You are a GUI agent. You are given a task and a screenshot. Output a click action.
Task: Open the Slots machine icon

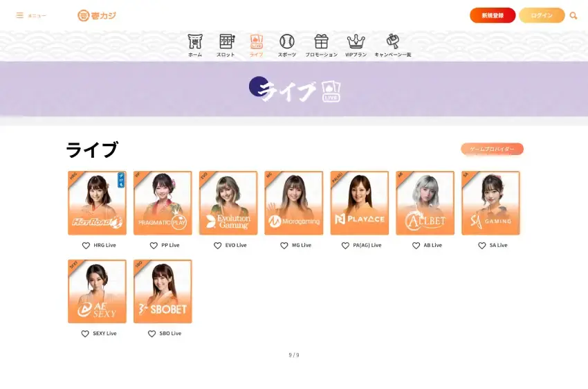226,42
